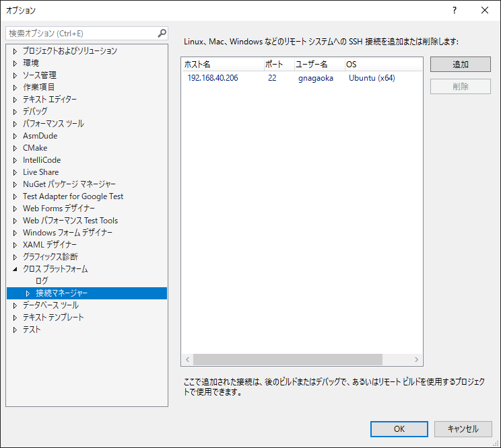Sort by ユーザー名 column header
The width and height of the screenshot is (501, 448).
[x=319, y=65]
